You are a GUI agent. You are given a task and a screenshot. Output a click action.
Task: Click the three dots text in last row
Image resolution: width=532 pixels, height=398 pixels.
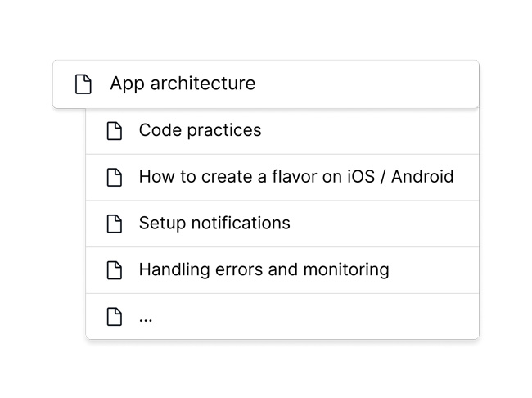pyautogui.click(x=146, y=320)
